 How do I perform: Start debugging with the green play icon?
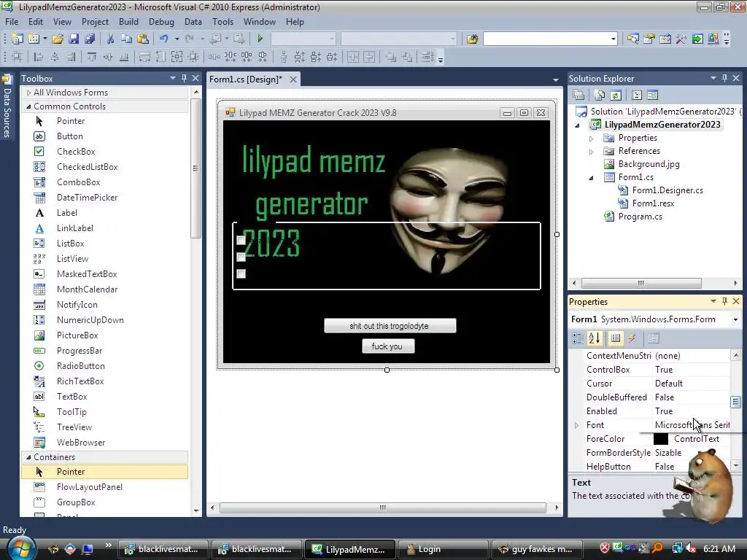(x=260, y=39)
